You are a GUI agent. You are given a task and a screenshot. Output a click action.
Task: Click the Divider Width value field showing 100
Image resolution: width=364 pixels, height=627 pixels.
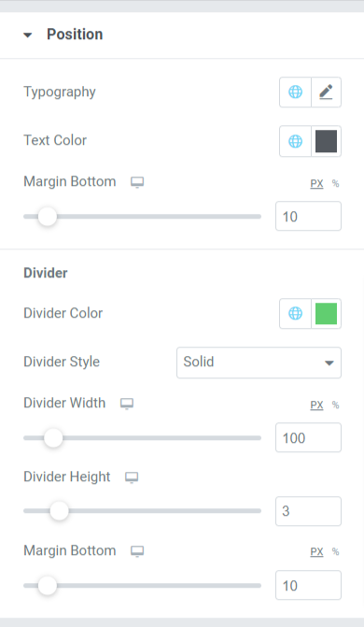308,437
